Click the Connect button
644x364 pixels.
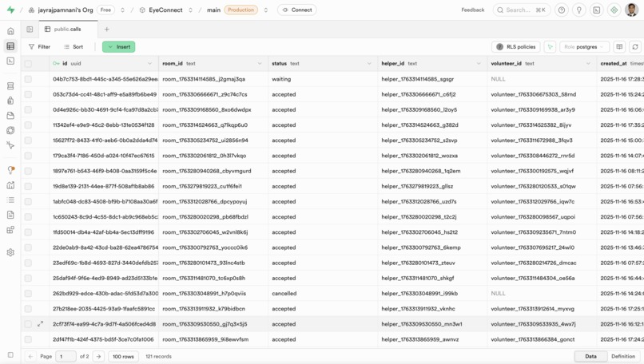297,10
